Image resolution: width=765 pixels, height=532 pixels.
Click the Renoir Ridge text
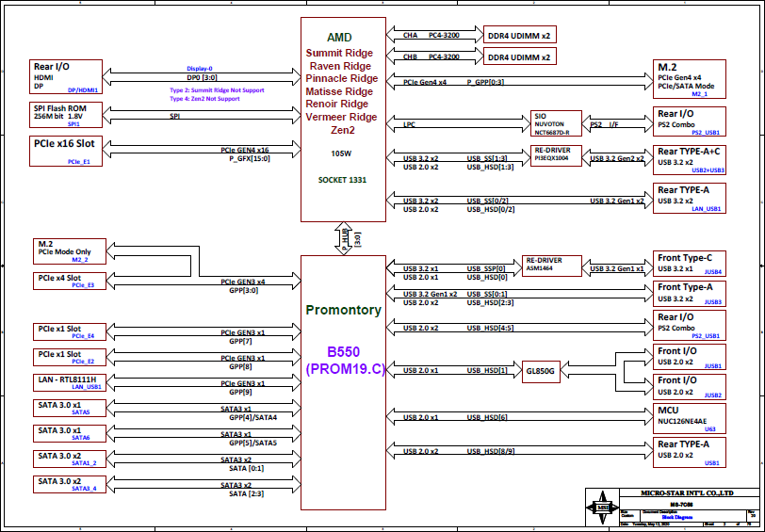click(337, 104)
